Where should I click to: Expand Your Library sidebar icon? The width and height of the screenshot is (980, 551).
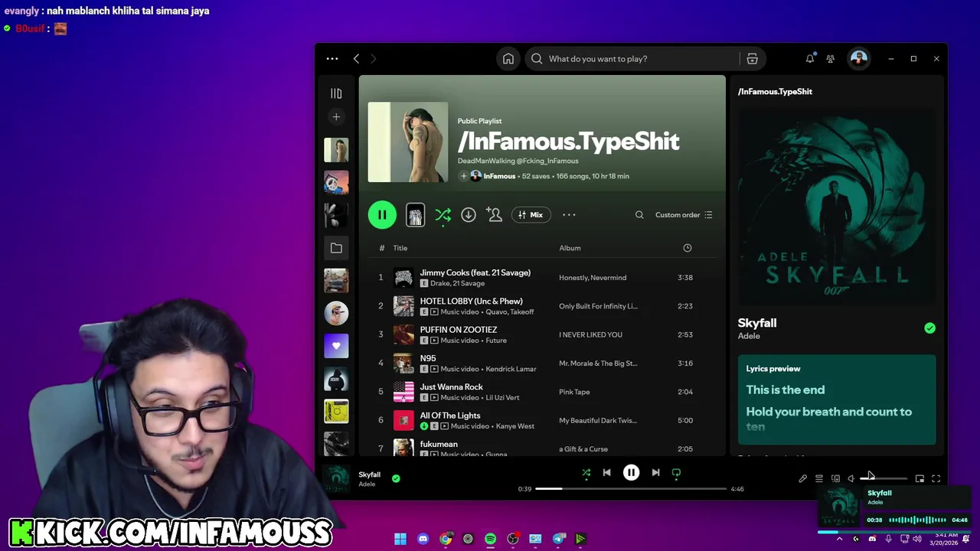[x=336, y=93]
